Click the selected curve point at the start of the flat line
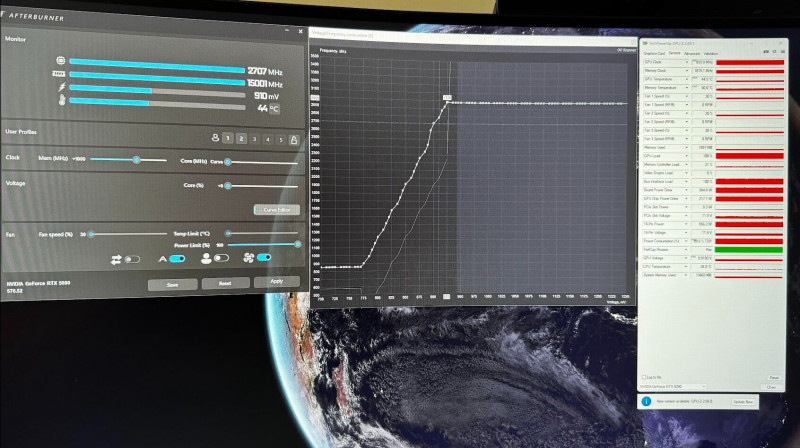The height and width of the screenshot is (448, 800). point(448,103)
